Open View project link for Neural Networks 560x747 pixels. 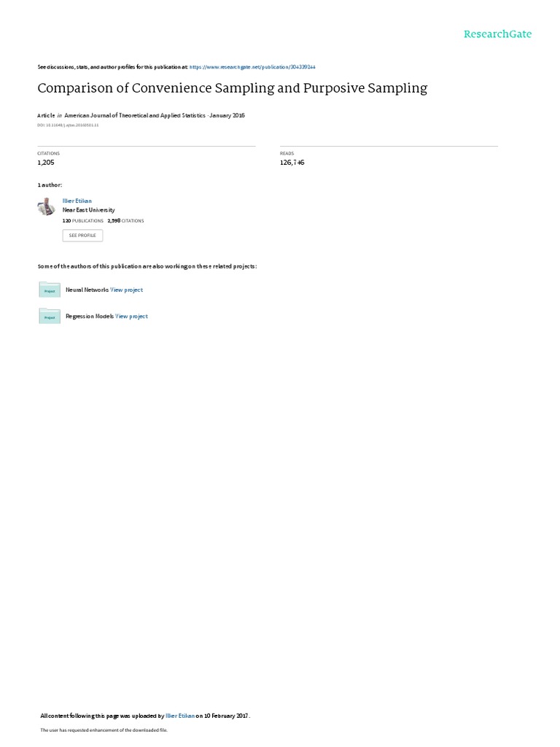point(127,290)
